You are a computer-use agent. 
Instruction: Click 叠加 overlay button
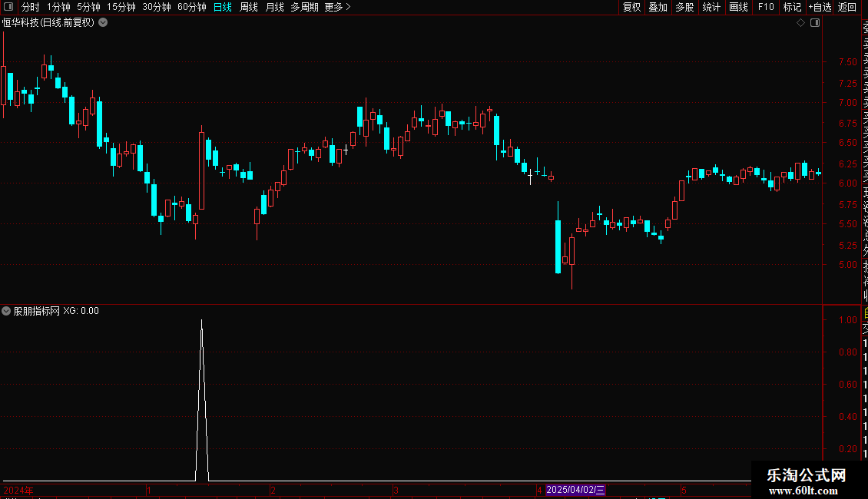pos(658,7)
